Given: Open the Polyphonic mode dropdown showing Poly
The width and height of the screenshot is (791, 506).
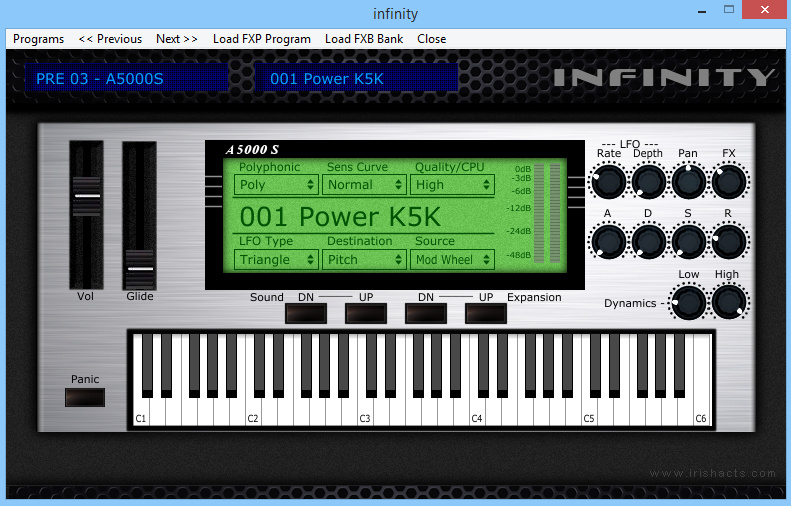Looking at the screenshot, I should 276,185.
